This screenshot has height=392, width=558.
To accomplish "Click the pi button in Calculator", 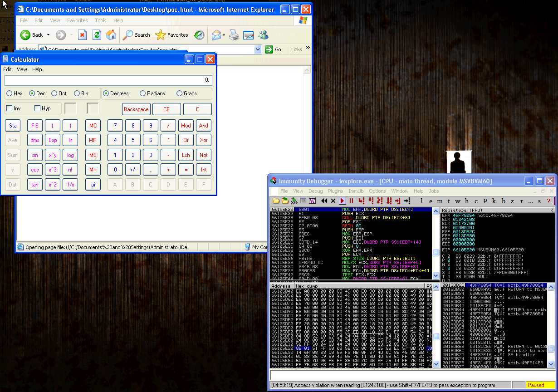I will pos(93,184).
